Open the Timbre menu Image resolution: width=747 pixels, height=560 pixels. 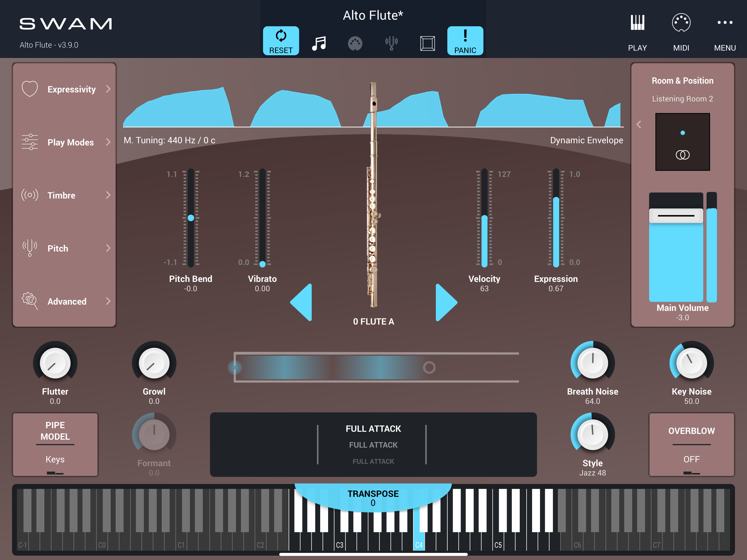click(x=64, y=195)
